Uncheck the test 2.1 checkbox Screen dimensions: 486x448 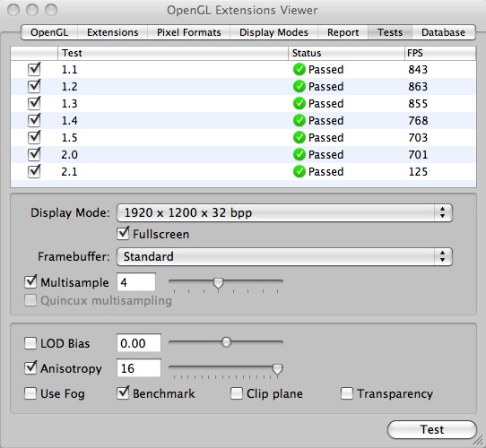(34, 172)
